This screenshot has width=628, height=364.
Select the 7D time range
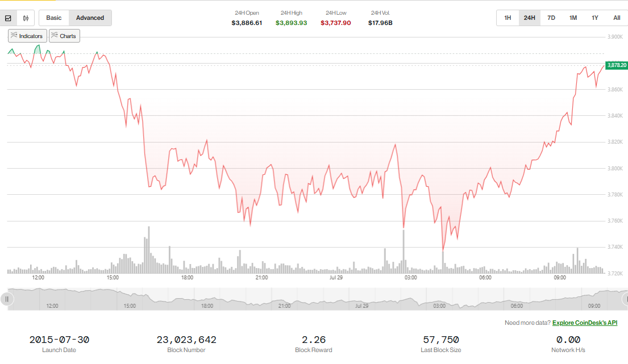(551, 18)
